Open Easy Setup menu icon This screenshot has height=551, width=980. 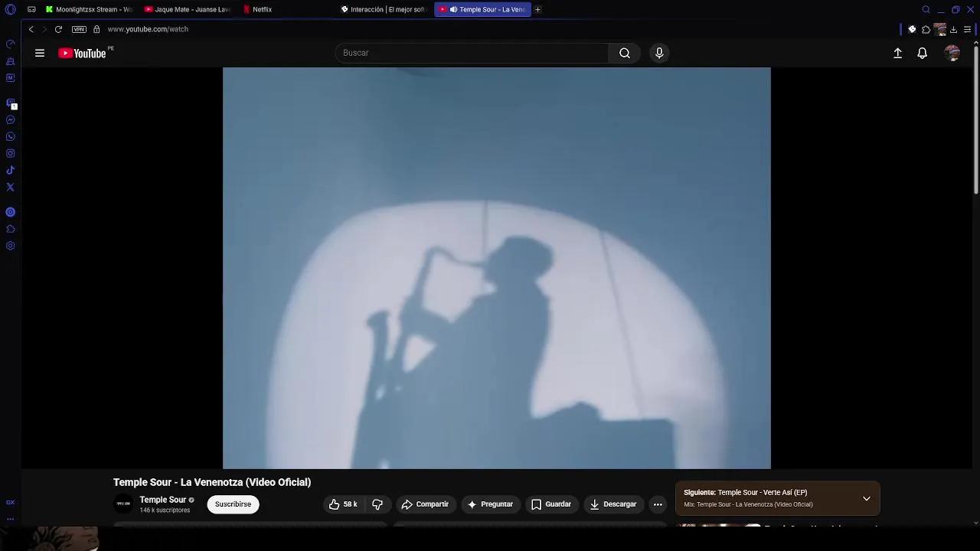(x=967, y=30)
